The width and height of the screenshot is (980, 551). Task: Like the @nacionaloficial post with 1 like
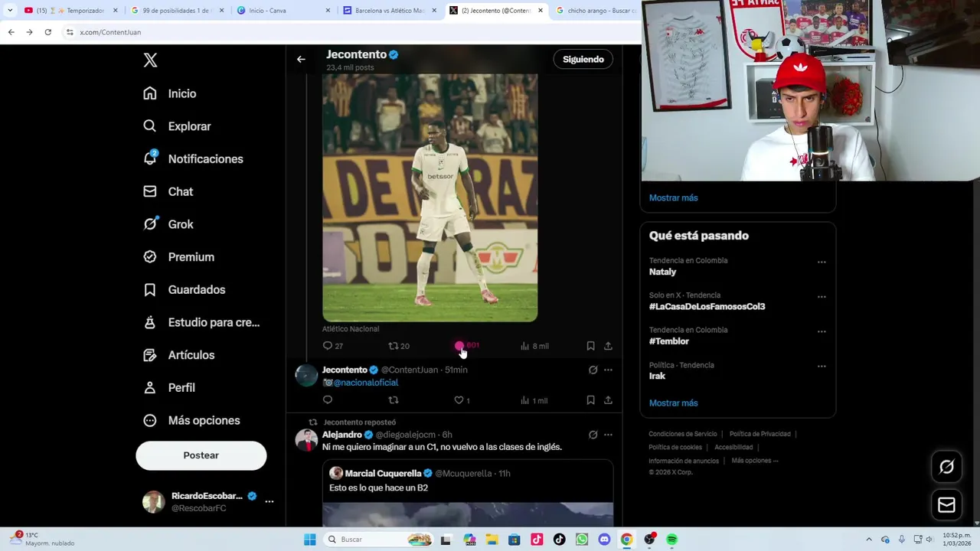(462, 400)
